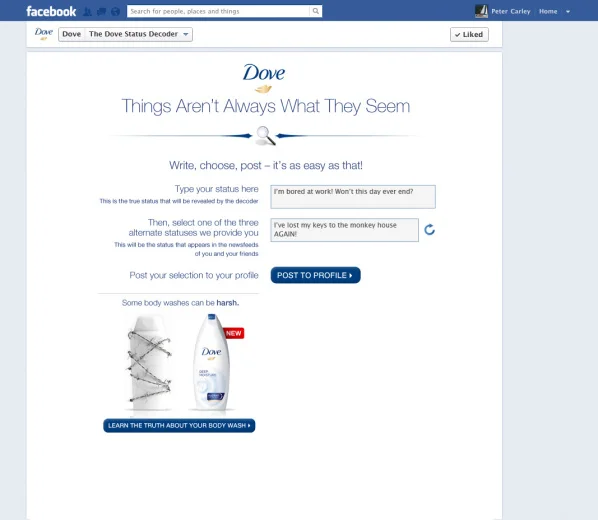Click the Facebook logo
The width and height of the screenshot is (598, 520).
(x=51, y=11)
